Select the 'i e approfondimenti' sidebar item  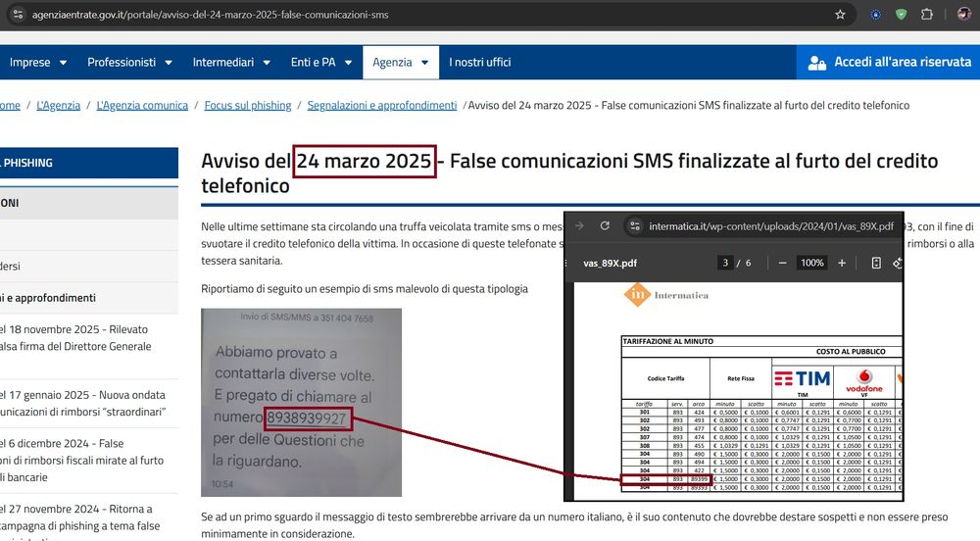pos(89,298)
